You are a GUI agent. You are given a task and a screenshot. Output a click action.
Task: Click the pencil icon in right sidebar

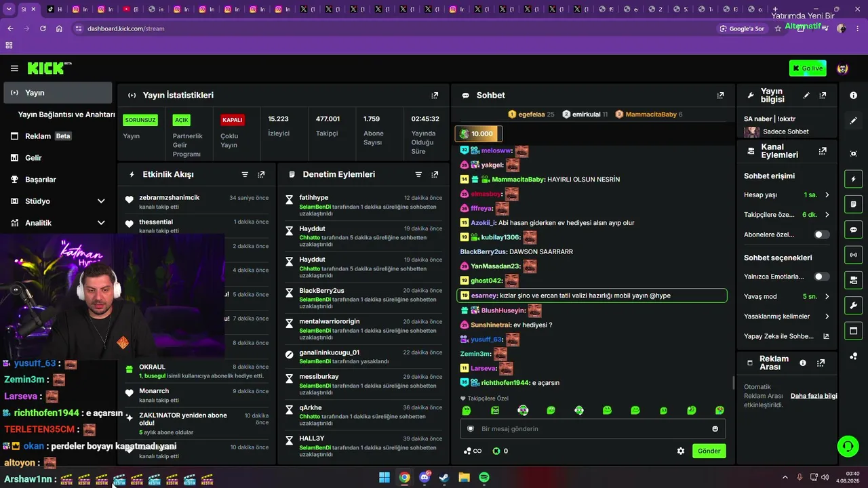coord(853,121)
